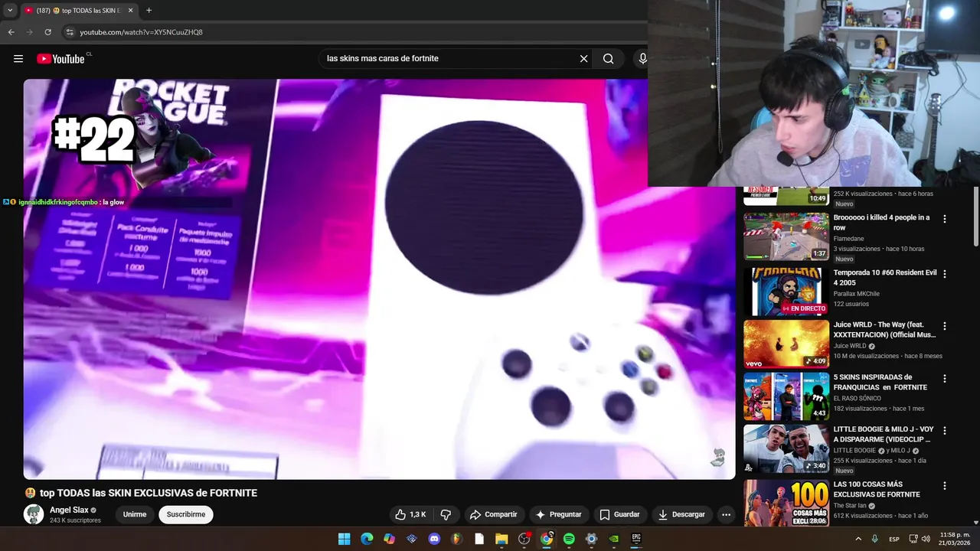
Task: Switch to the YouTube 'top TODAS las SKIN' tab
Action: tap(78, 10)
